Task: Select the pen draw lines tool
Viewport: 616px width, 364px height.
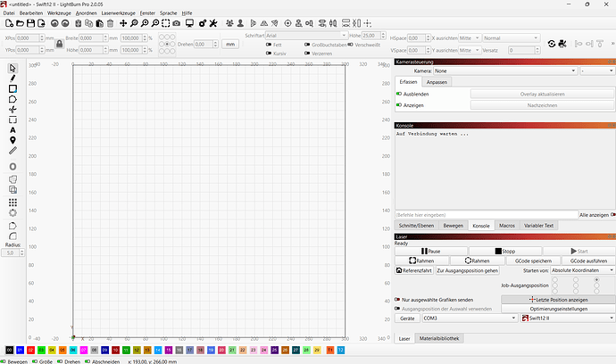Action: pos(12,79)
